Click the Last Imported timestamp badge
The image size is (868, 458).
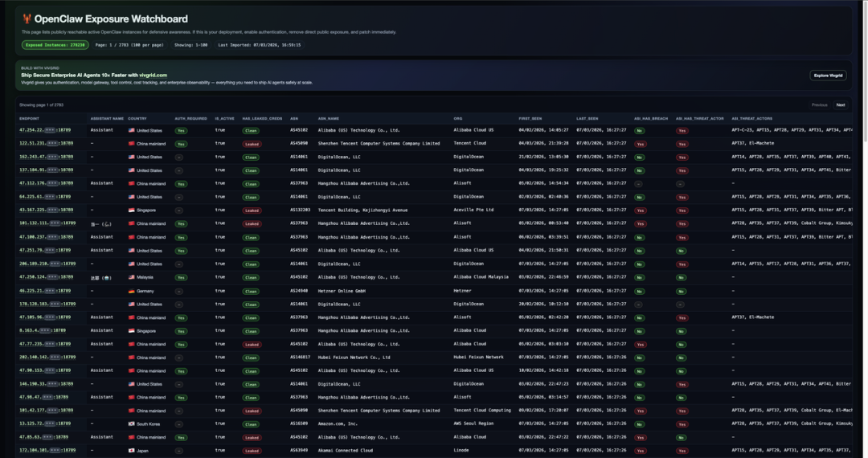click(260, 45)
